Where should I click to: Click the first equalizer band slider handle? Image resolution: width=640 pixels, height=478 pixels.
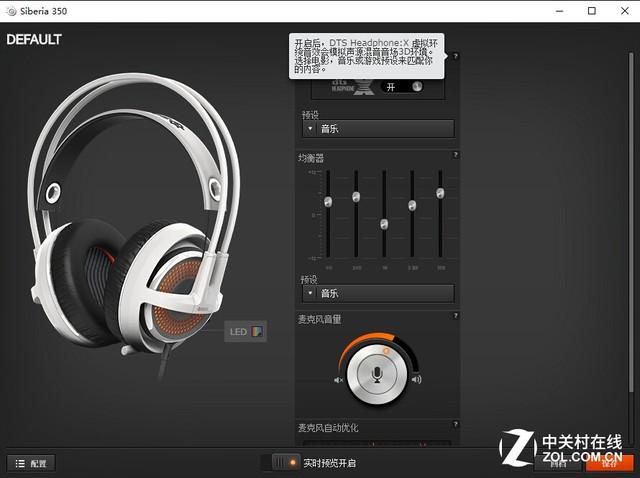click(328, 202)
